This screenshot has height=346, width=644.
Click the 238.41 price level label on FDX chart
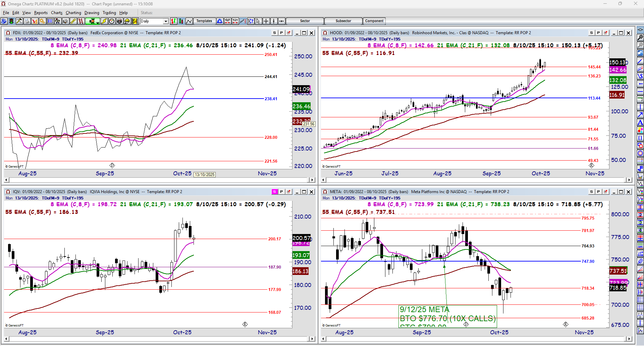click(x=271, y=99)
